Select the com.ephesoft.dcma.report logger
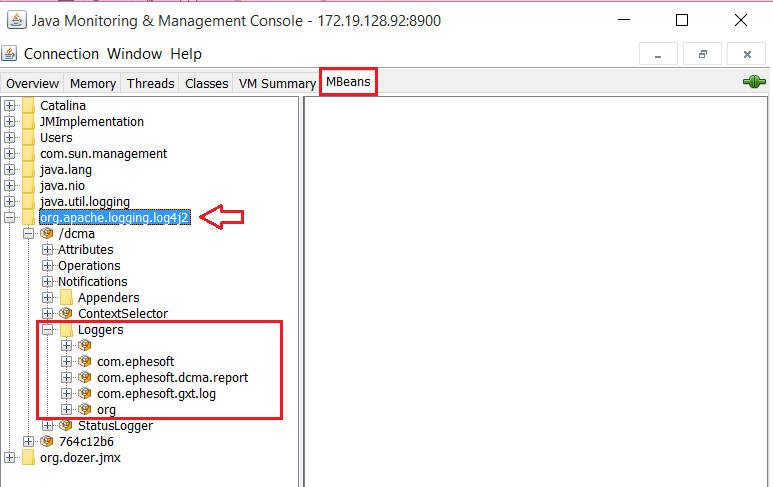Viewport: 773px width, 487px height. point(173,378)
